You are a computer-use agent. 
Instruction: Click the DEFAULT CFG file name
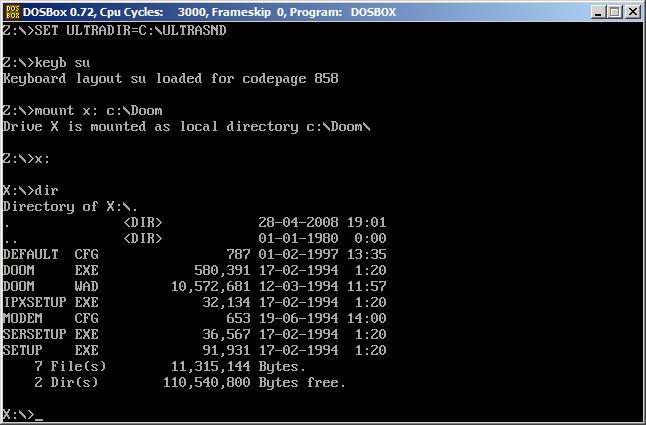pyautogui.click(x=51, y=255)
